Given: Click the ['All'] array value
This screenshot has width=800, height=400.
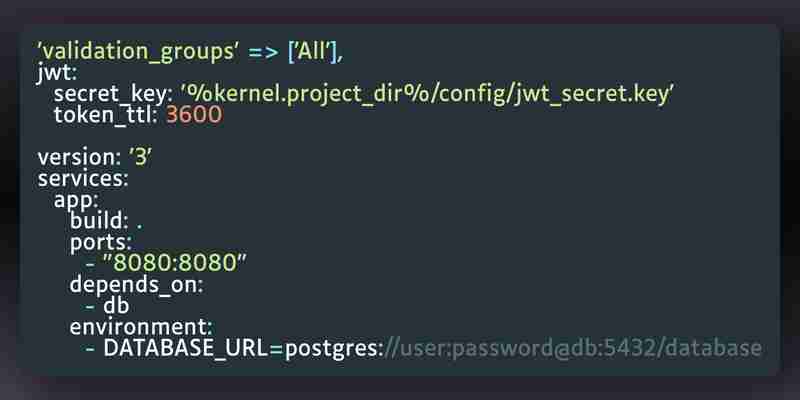Looking at the screenshot, I should tap(313, 53).
